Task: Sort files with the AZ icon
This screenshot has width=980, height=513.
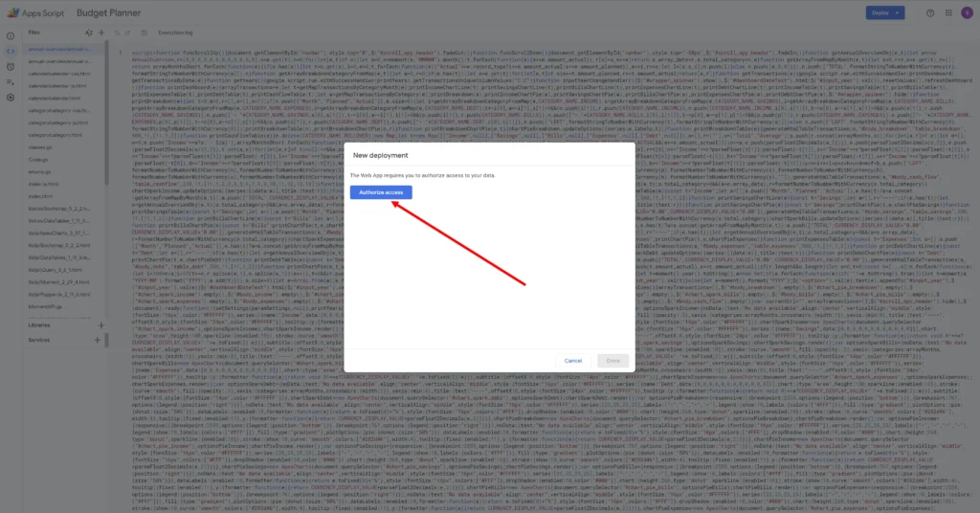Action: (x=88, y=33)
